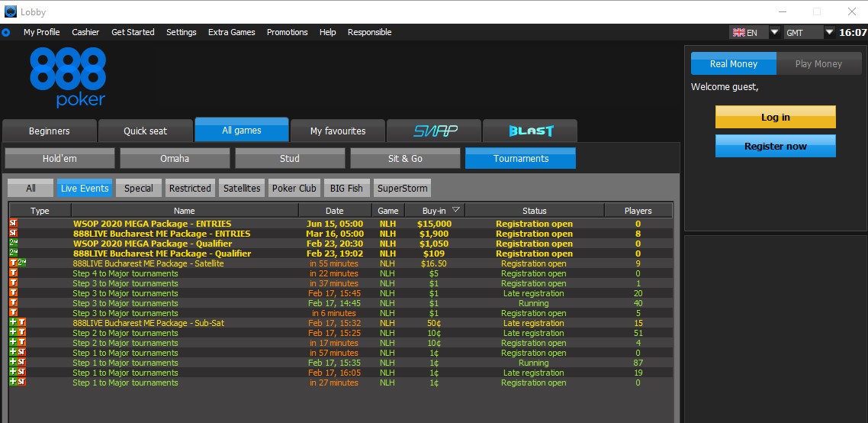Viewport: 868px width, 423px height.
Task: Sort by the Date column header
Action: tap(335, 211)
